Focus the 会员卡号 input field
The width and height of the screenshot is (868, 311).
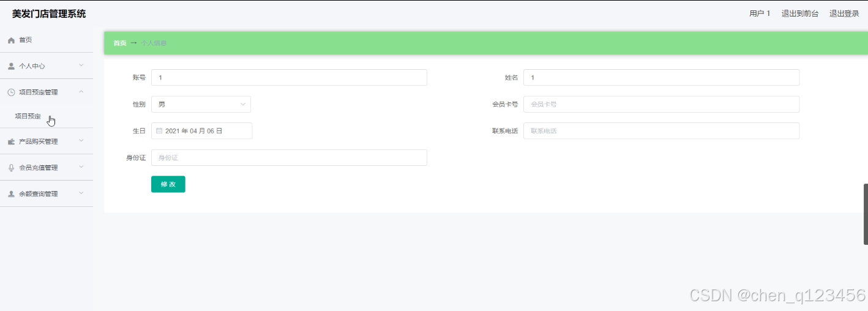pyautogui.click(x=661, y=104)
